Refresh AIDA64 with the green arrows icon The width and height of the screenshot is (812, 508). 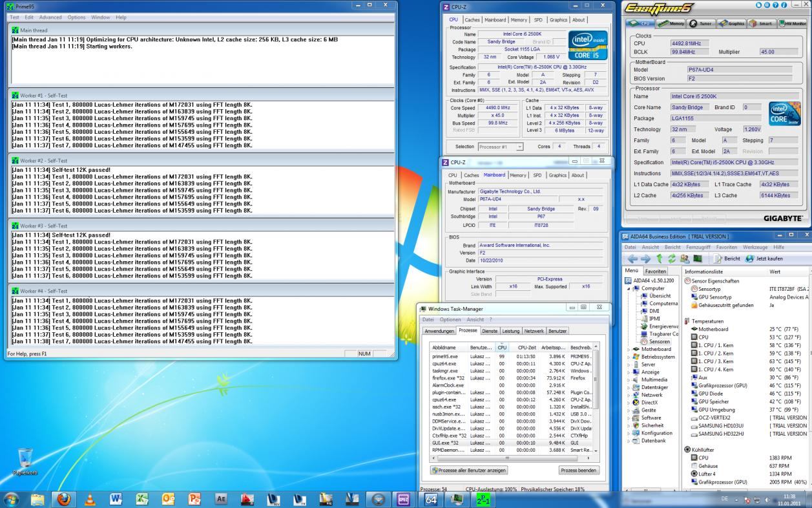tap(671, 259)
